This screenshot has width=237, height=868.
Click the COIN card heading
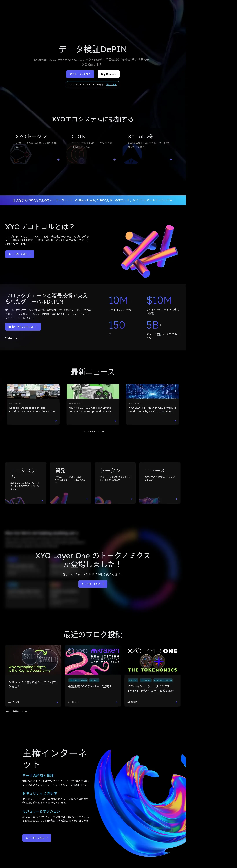pos(79,136)
